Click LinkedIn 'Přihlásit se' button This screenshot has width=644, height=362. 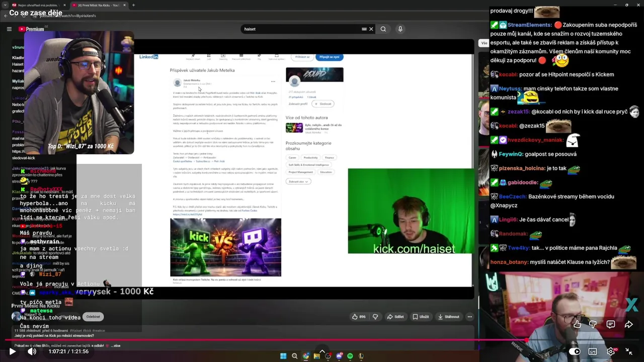point(302,57)
